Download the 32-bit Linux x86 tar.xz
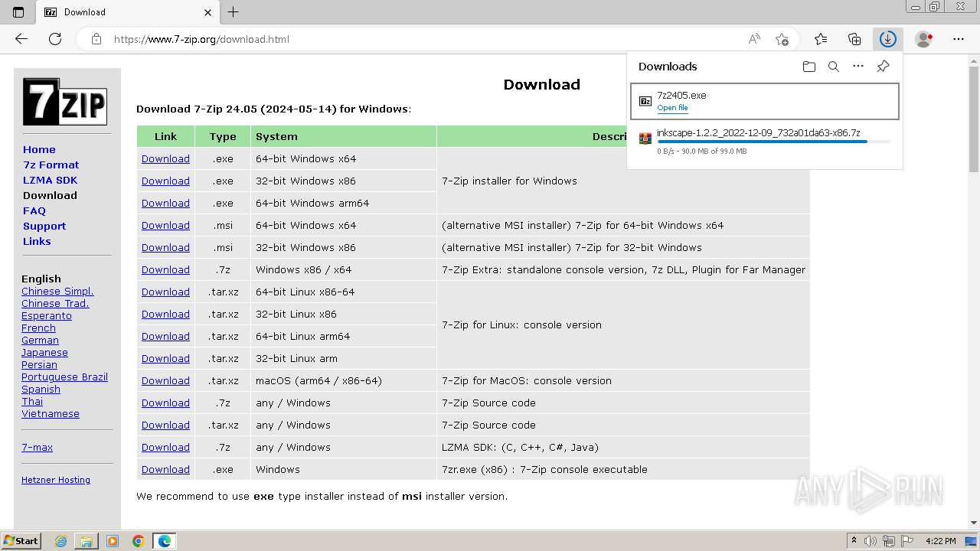980x551 pixels. tap(165, 314)
